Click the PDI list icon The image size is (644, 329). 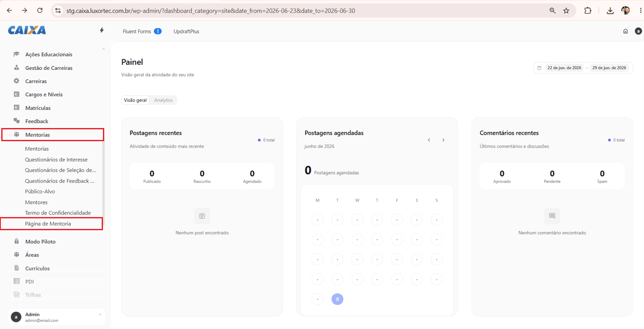coord(17,281)
